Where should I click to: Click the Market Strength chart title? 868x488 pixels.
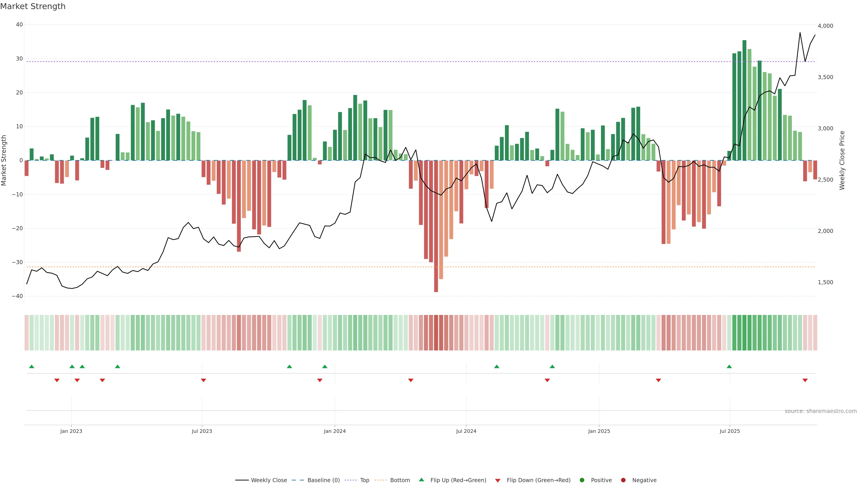33,6
